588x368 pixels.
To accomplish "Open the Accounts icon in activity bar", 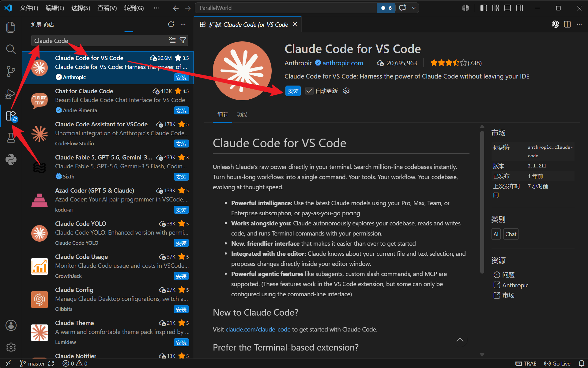I will 11,325.
